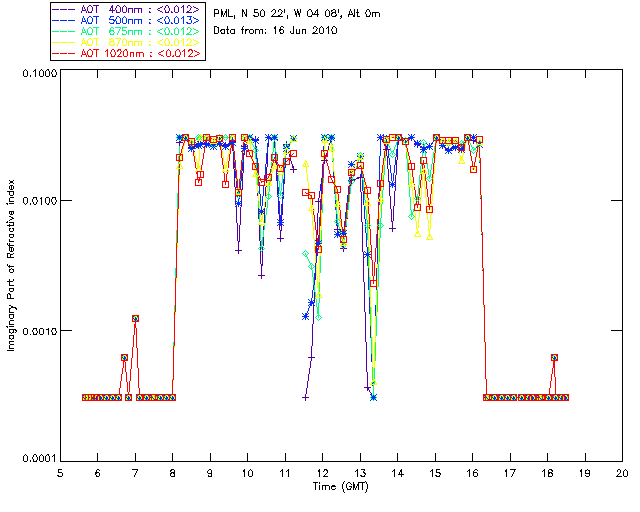
Task: Click the 0.1000 y-axis tick label
Action: pyautogui.click(x=40, y=73)
